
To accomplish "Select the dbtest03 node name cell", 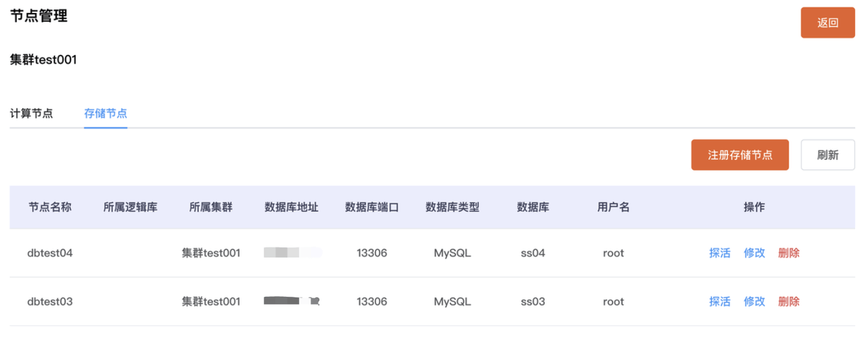I will pyautogui.click(x=50, y=302).
